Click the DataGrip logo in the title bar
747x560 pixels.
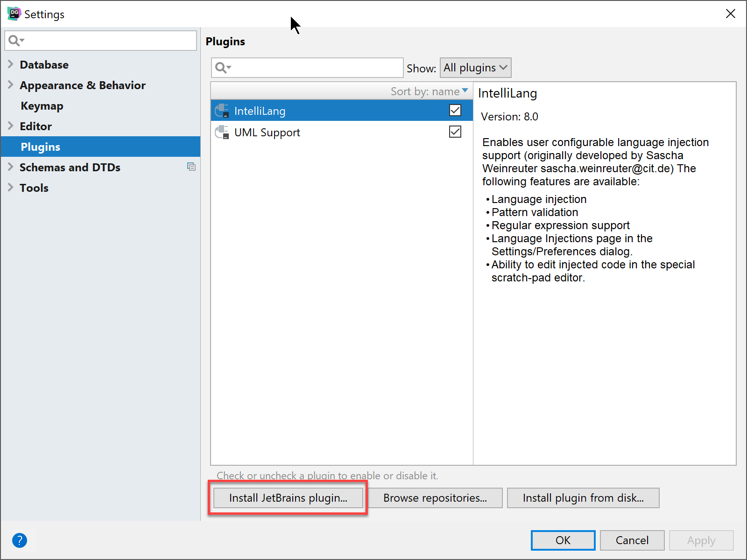(14, 14)
